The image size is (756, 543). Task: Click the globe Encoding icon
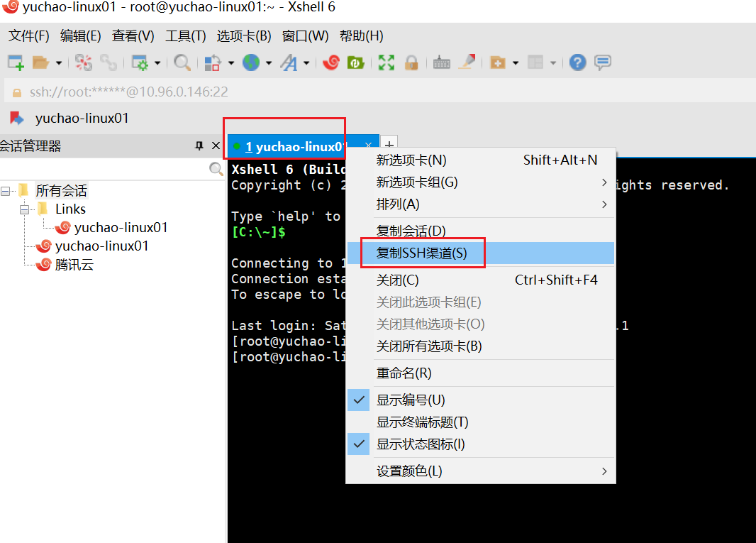(x=250, y=62)
